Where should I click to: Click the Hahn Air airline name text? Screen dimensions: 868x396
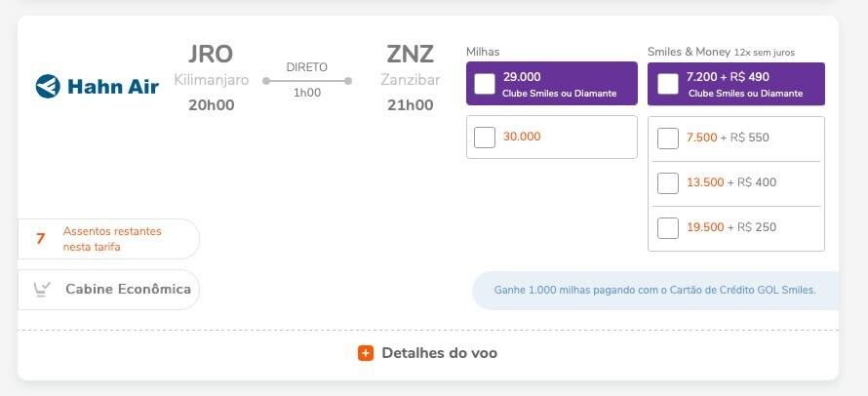113,87
